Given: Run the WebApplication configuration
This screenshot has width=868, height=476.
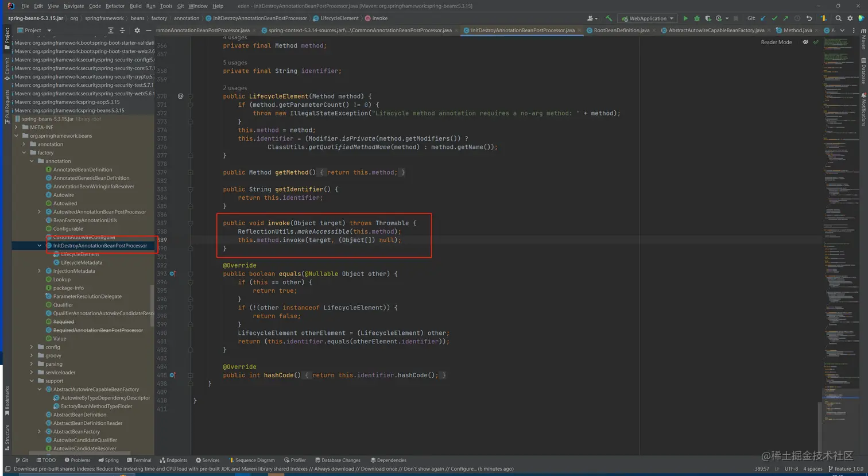Looking at the screenshot, I should pyautogui.click(x=685, y=18).
